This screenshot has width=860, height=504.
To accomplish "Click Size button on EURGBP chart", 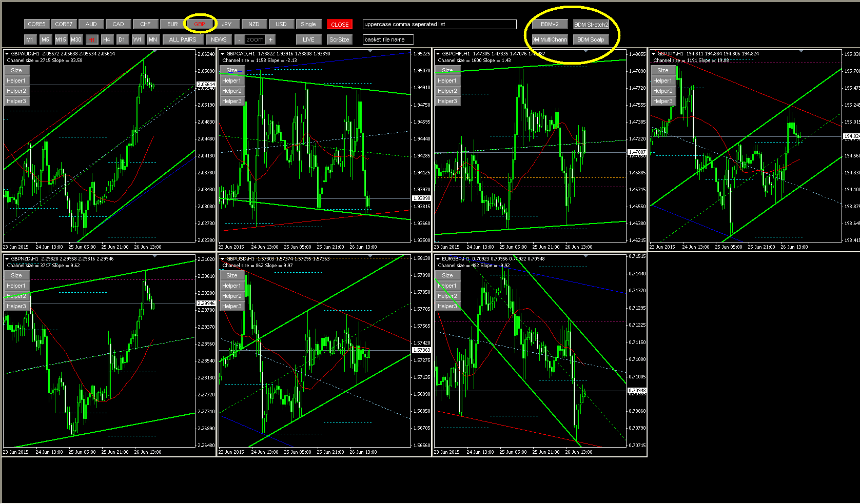I will point(447,275).
